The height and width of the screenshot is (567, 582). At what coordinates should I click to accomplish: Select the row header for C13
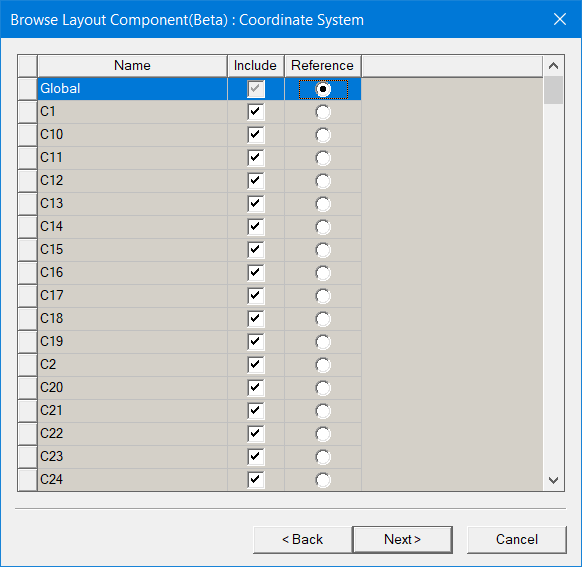27,204
